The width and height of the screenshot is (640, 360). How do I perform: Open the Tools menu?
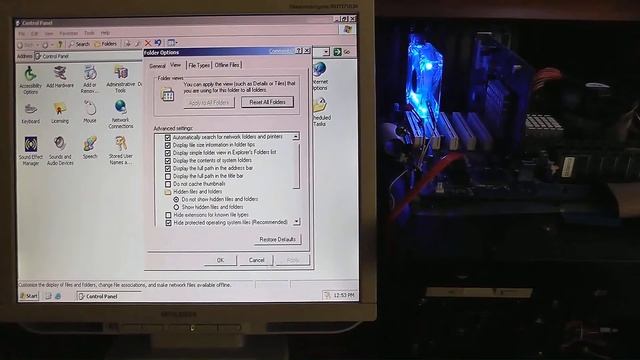(x=89, y=33)
